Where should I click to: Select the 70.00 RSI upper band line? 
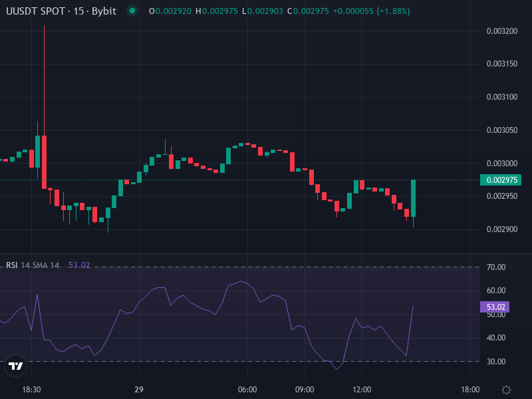point(266,265)
